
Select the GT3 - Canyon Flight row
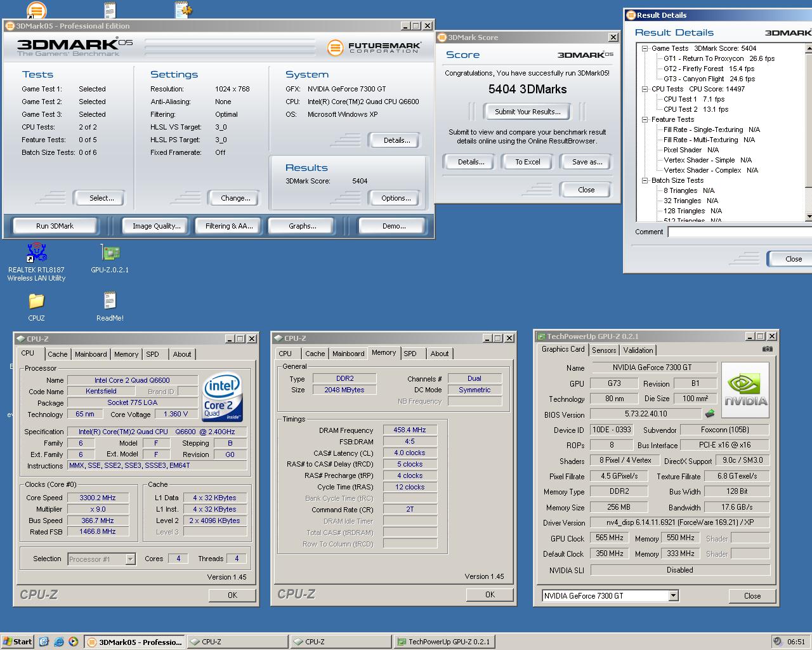[709, 79]
